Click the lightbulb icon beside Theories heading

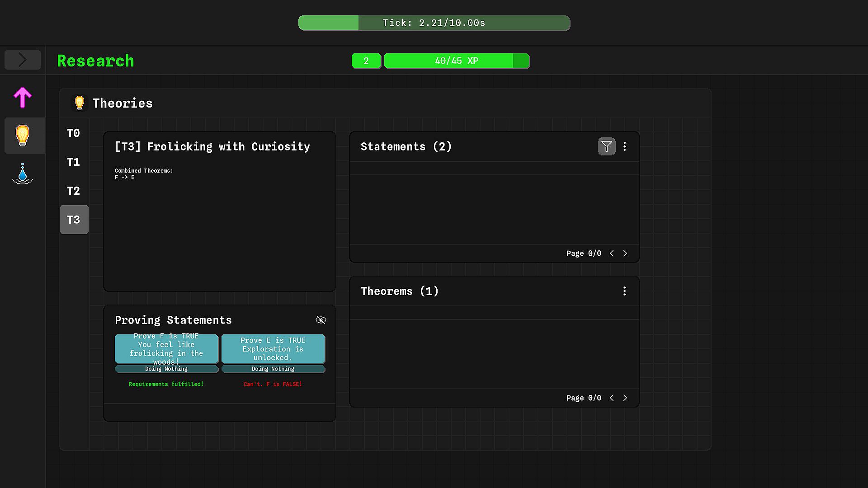80,103
